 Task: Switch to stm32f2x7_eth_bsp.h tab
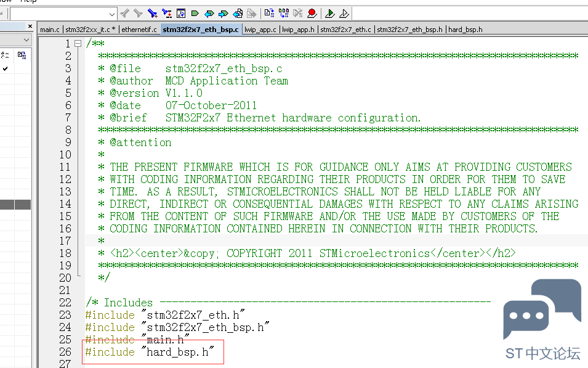[x=409, y=30]
